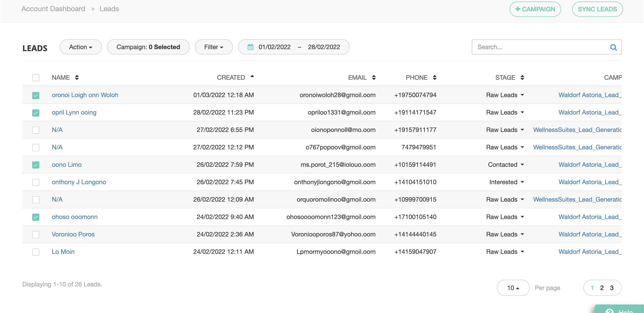Open the Help widget icon
This screenshot has width=644, height=313.
click(609, 311)
